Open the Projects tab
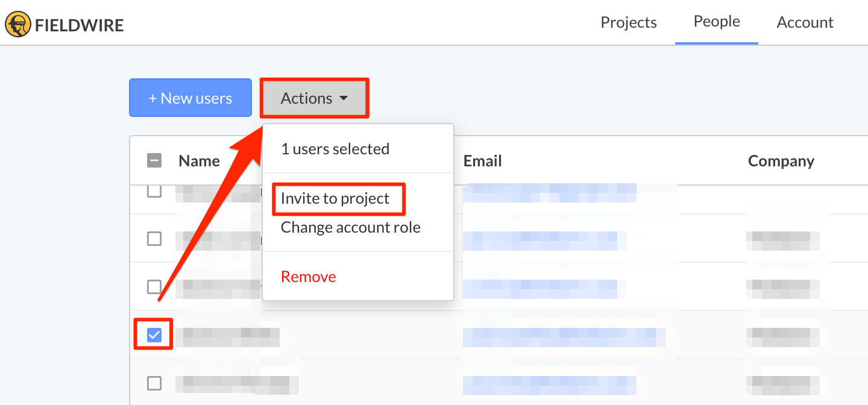This screenshot has width=868, height=405. [x=628, y=22]
